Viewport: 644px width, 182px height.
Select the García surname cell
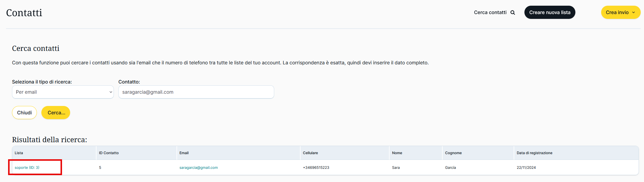click(x=450, y=168)
